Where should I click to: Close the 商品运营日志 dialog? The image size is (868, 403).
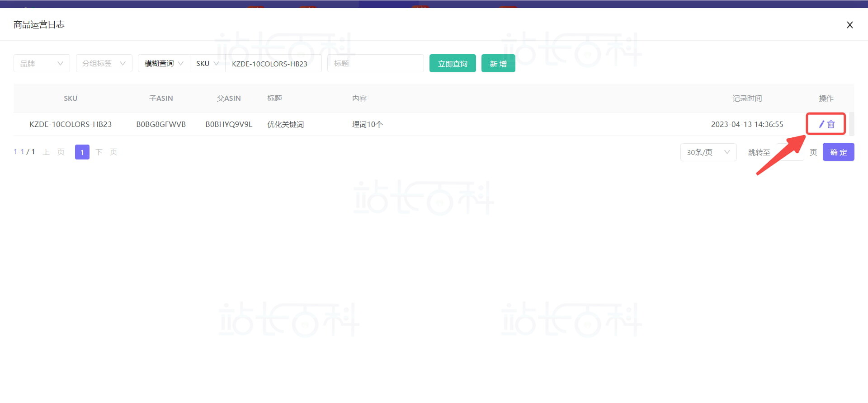tap(850, 25)
